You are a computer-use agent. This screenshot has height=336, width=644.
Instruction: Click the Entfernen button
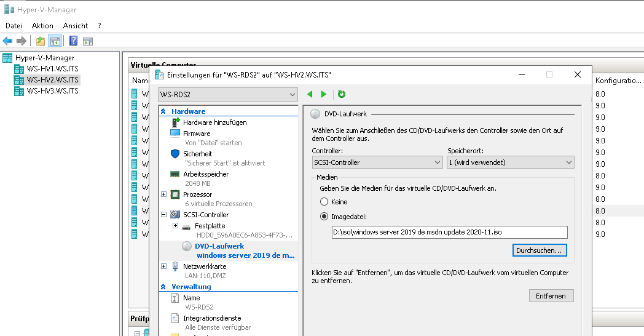click(551, 296)
